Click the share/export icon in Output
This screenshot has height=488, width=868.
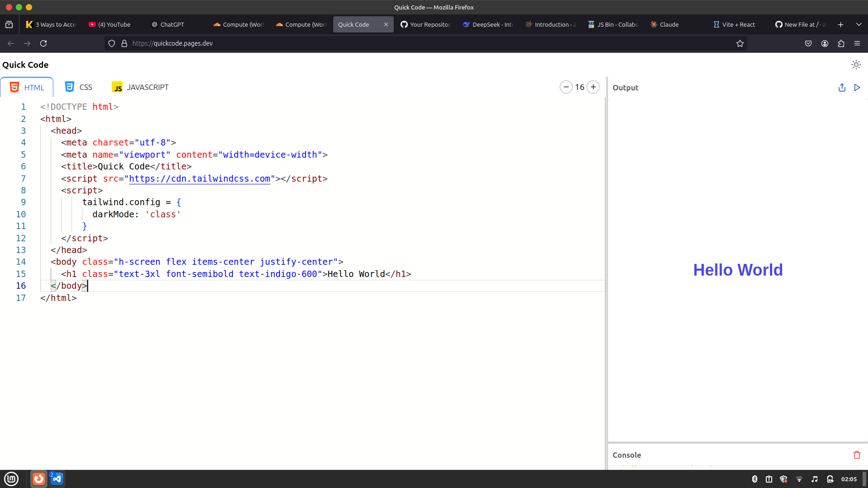click(x=842, y=88)
